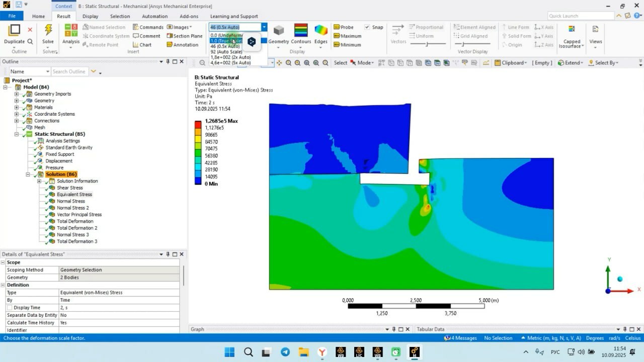644x362 pixels.
Task: Click the Solve lightning bolt icon
Action: (x=48, y=31)
